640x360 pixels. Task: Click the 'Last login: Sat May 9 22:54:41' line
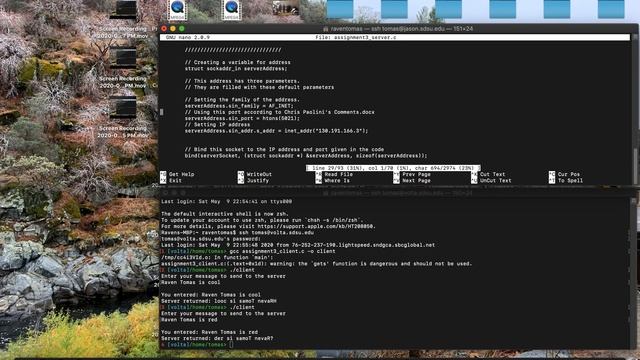point(227,201)
